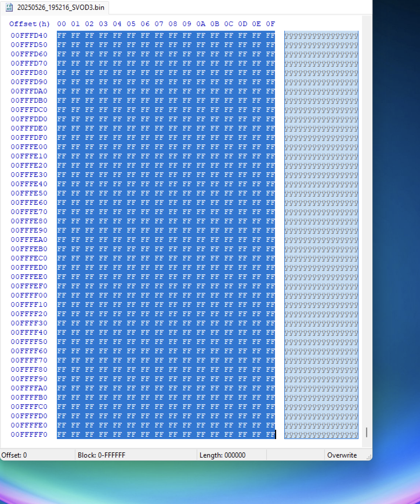Click the 07 column header
Viewport: 420px width, 504px height.
(x=159, y=24)
